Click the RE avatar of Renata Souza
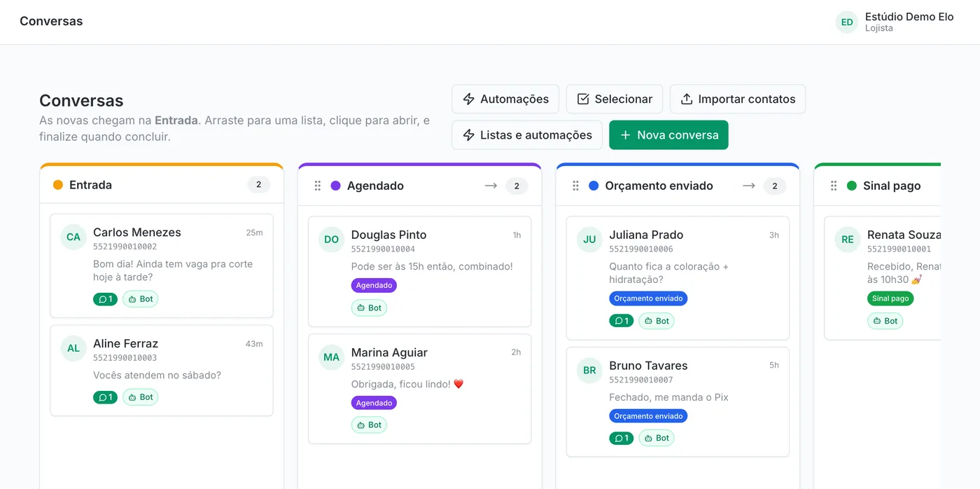Image resolution: width=980 pixels, height=489 pixels. [x=848, y=239]
